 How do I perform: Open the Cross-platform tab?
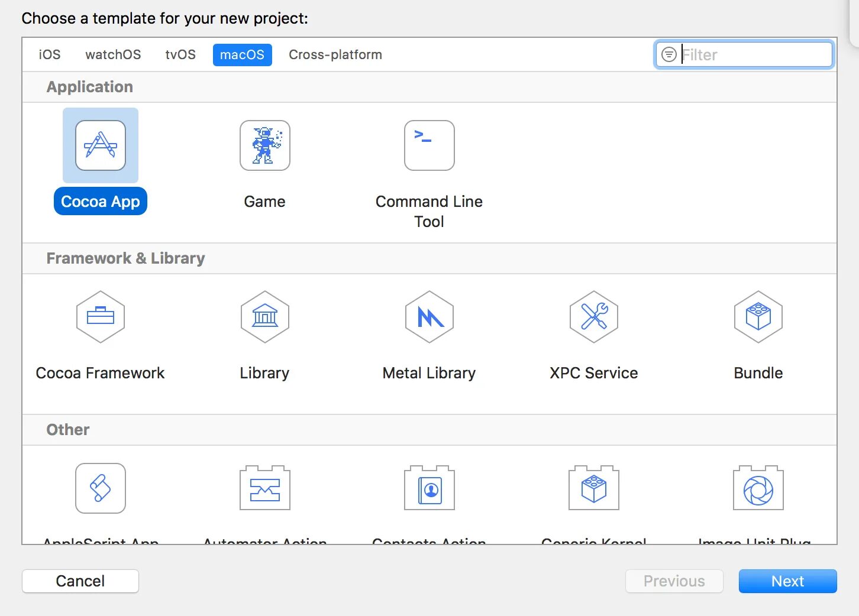pos(335,55)
